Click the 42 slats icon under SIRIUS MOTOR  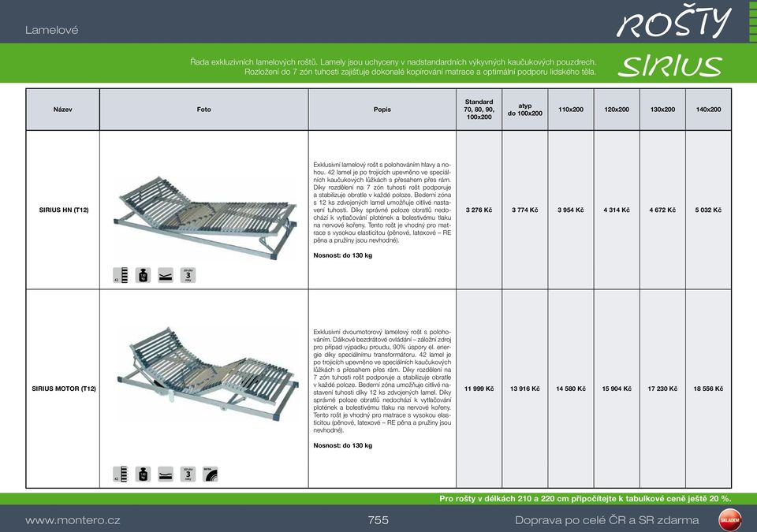coord(121,474)
